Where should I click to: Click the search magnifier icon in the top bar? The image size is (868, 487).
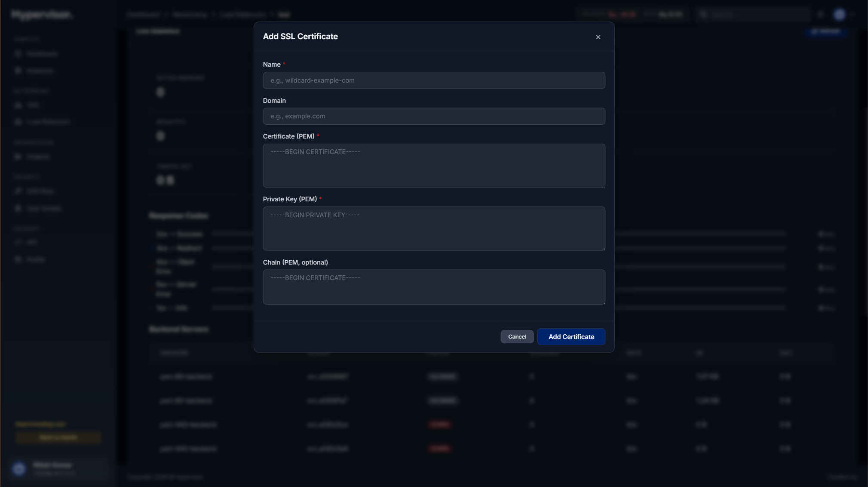(x=703, y=14)
